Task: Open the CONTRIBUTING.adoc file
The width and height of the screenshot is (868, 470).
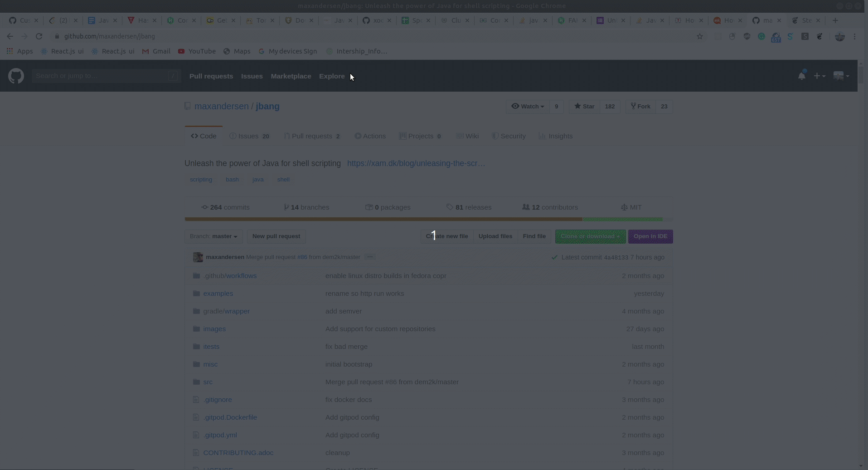Action: click(x=238, y=453)
